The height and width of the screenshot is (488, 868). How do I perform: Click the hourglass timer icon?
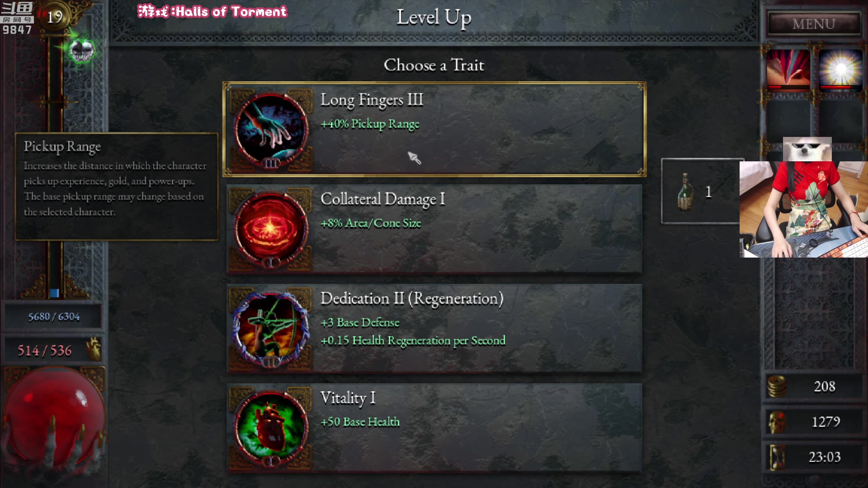(x=777, y=457)
